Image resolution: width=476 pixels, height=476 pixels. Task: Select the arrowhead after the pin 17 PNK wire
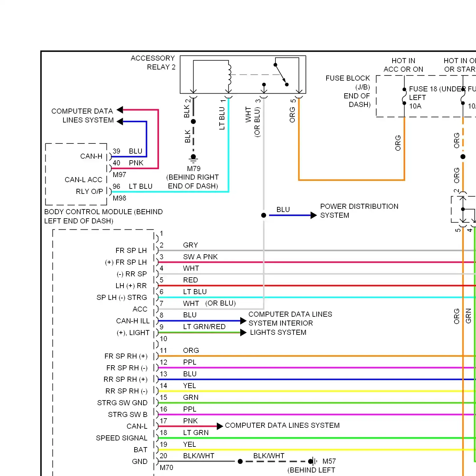tap(220, 426)
